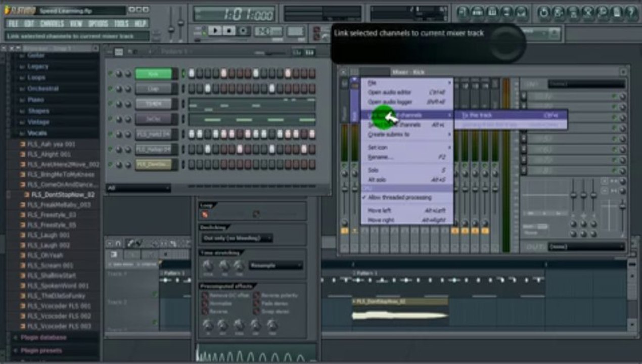Select 'Open audio editor' in context menu

[406, 93]
